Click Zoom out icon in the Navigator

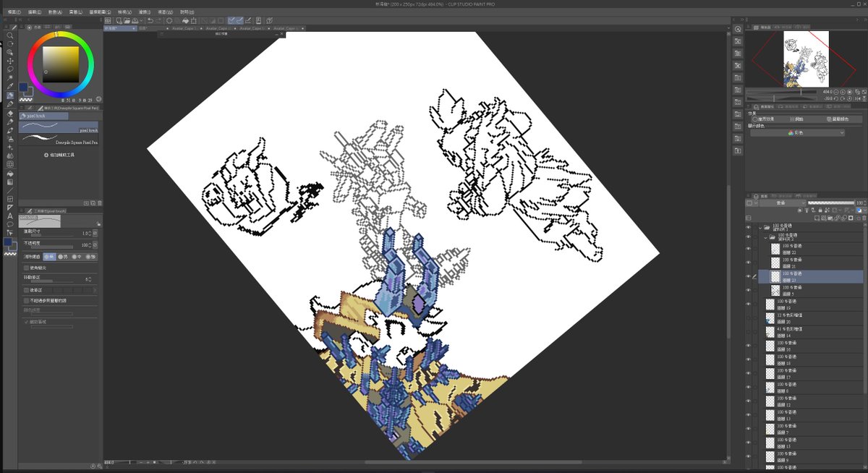point(836,92)
